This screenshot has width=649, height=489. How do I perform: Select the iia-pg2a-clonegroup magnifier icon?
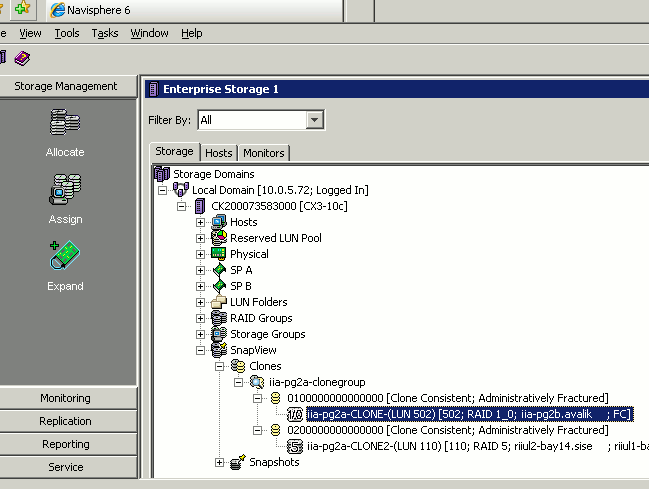[257, 382]
